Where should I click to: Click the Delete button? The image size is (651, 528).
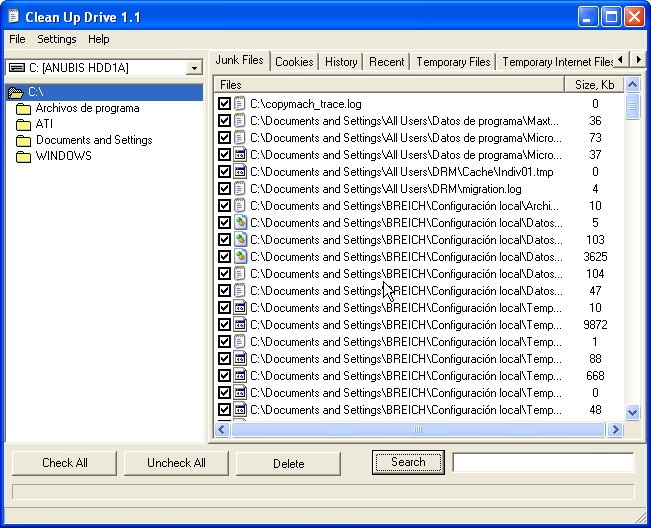pyautogui.click(x=288, y=463)
